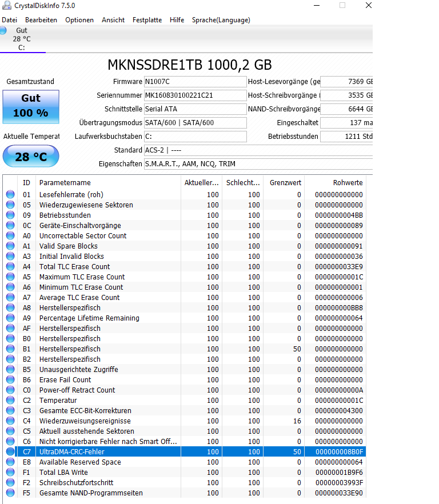Click status icon of row C2 Temperatur

click(10, 400)
